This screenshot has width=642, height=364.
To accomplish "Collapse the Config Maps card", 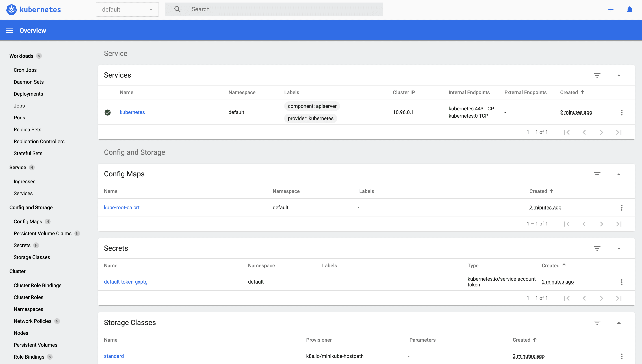I will pos(619,174).
